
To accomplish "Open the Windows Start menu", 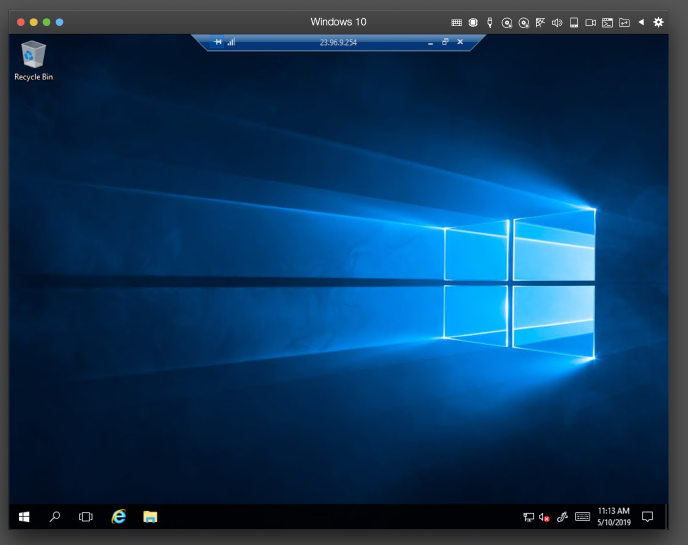I will coord(24,517).
